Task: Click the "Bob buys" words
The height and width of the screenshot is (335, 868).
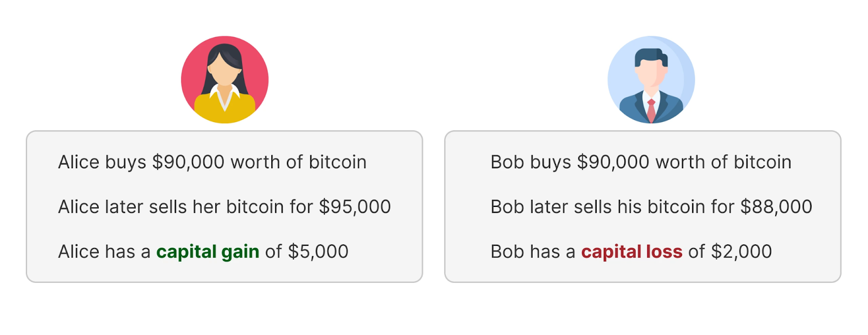Action: coord(531,162)
